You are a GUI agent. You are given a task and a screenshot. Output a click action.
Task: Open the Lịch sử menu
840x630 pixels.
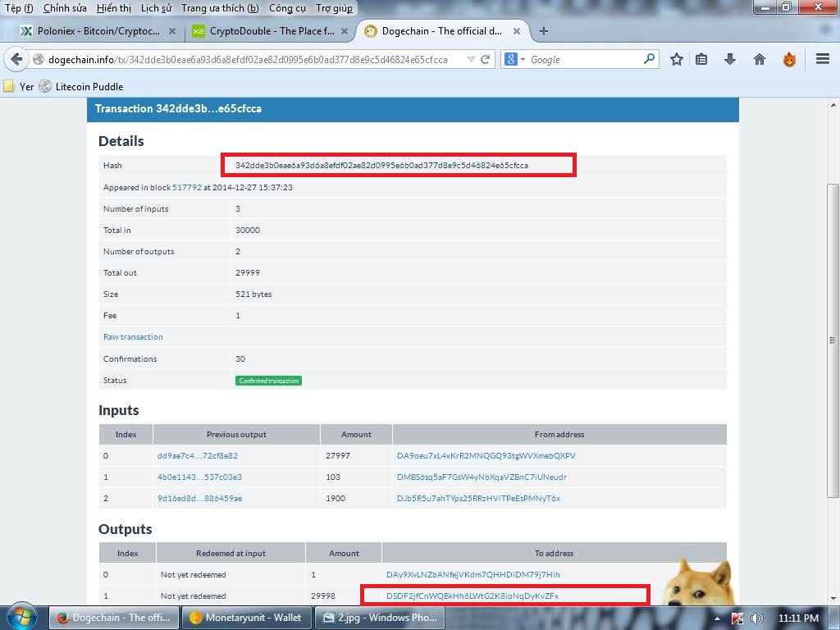coord(157,8)
